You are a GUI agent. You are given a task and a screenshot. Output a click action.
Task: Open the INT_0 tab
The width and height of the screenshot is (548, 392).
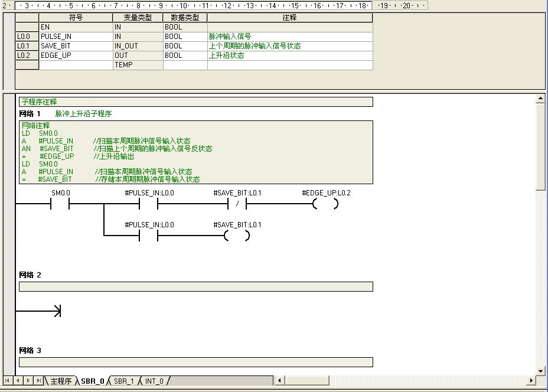point(154,381)
